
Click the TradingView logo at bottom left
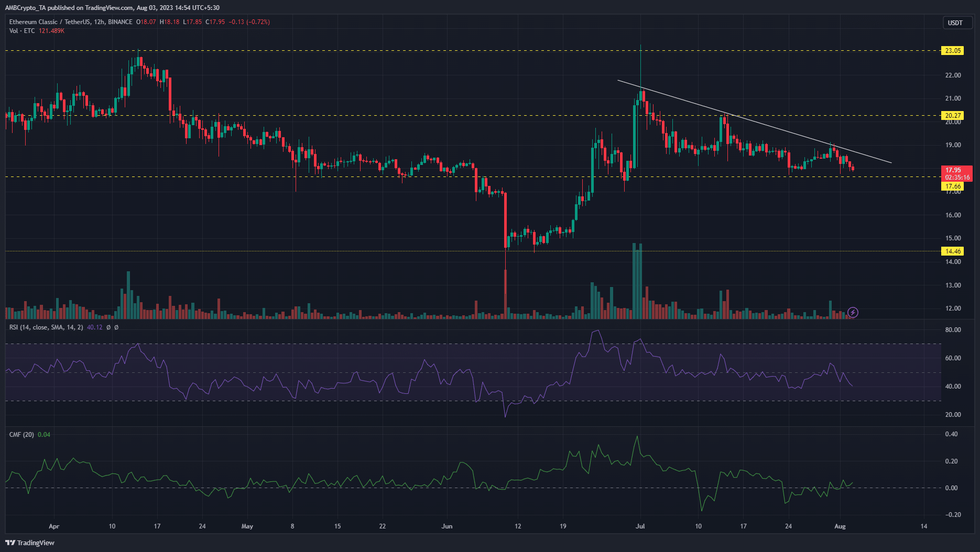click(x=30, y=543)
